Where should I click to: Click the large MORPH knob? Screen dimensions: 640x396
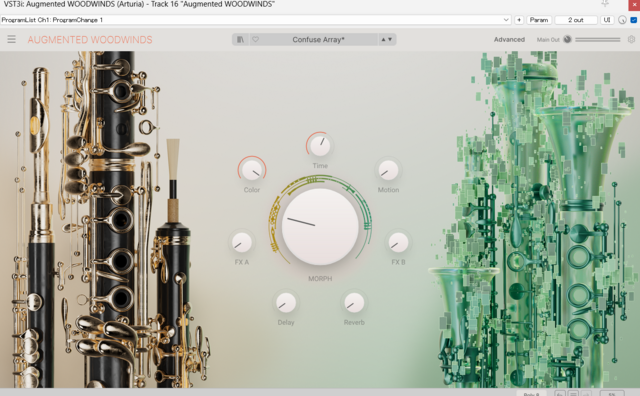tap(320, 227)
